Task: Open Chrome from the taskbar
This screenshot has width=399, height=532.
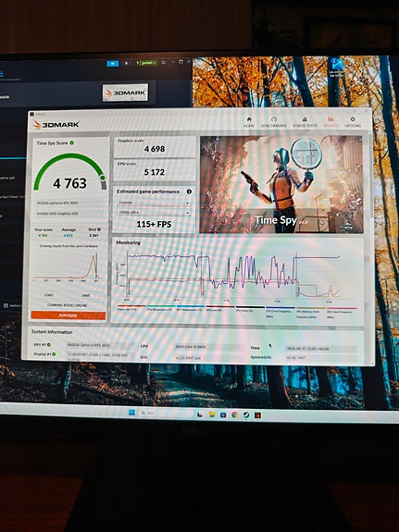Action: point(234,414)
